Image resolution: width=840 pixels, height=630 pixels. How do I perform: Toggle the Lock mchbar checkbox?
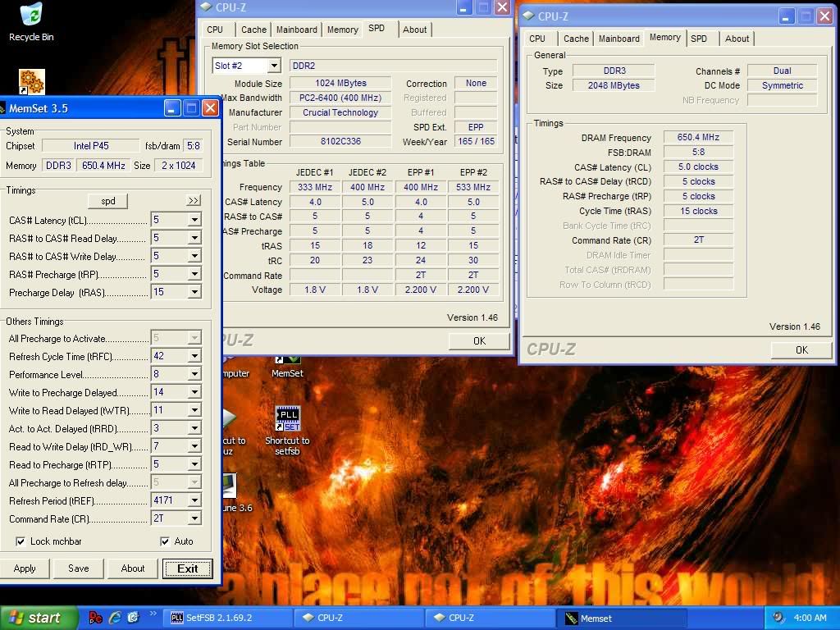coord(21,541)
